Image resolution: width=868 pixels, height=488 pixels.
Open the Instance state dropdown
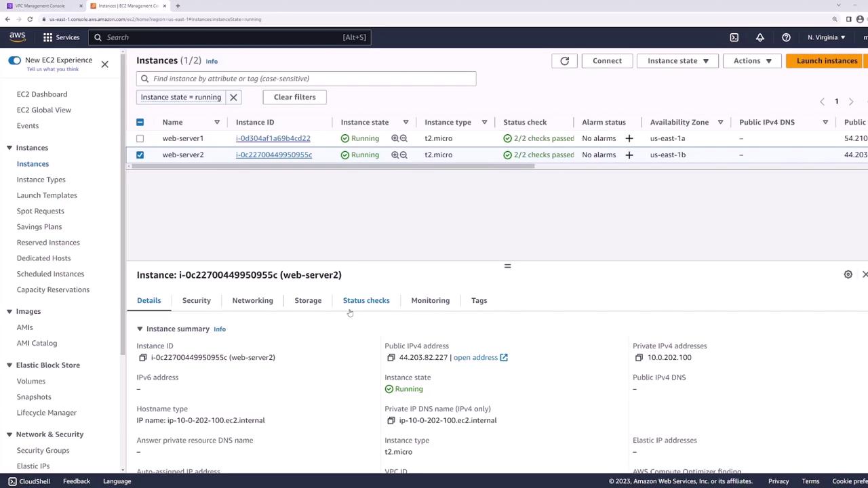(x=677, y=61)
